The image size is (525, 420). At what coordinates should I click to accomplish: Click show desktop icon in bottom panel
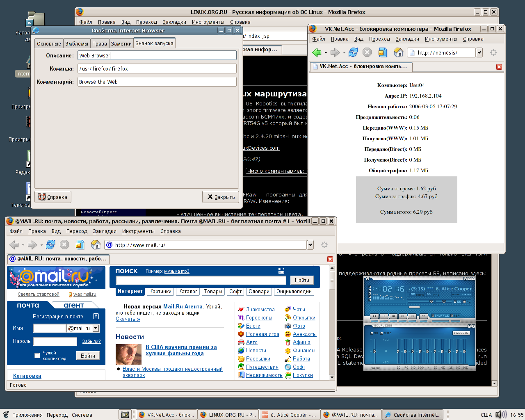point(125,415)
